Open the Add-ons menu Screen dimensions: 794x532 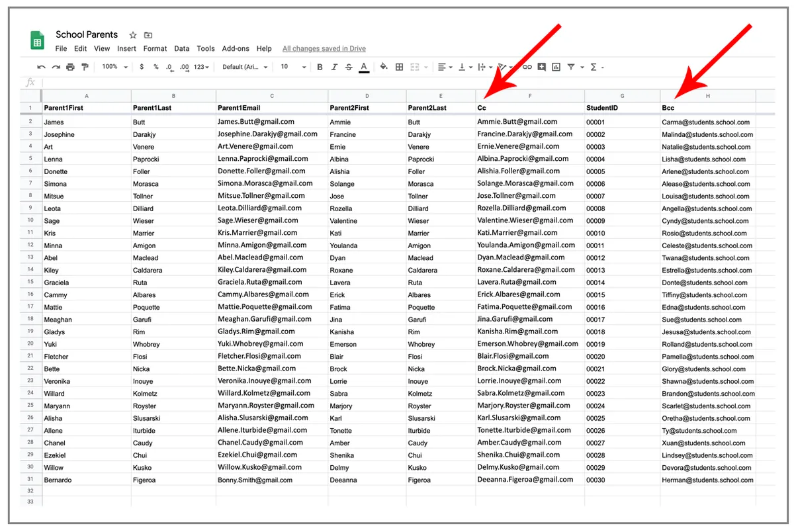[236, 48]
